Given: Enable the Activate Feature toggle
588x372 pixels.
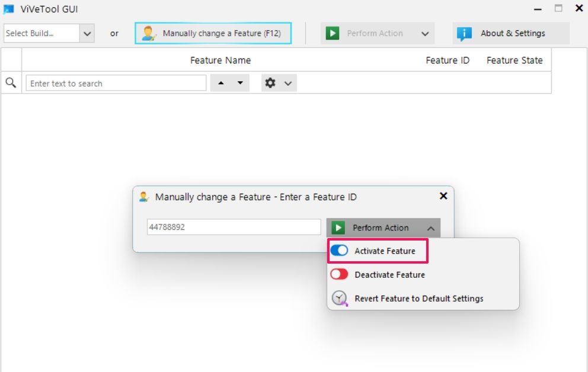Looking at the screenshot, I should point(338,251).
